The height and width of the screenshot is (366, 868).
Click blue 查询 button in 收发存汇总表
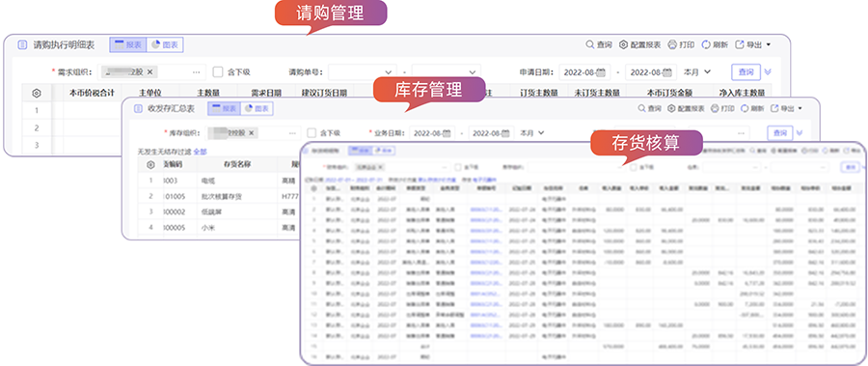pos(780,133)
